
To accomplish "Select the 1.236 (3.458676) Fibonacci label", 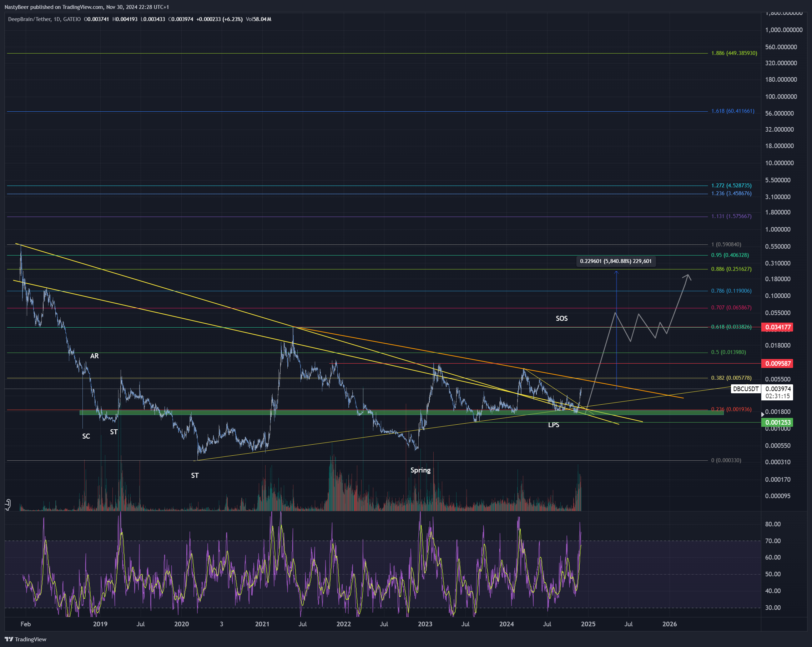I will (x=731, y=193).
